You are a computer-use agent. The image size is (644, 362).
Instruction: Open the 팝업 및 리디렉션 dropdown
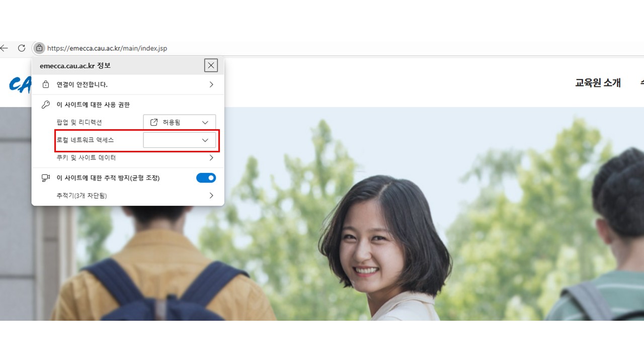pyautogui.click(x=179, y=122)
